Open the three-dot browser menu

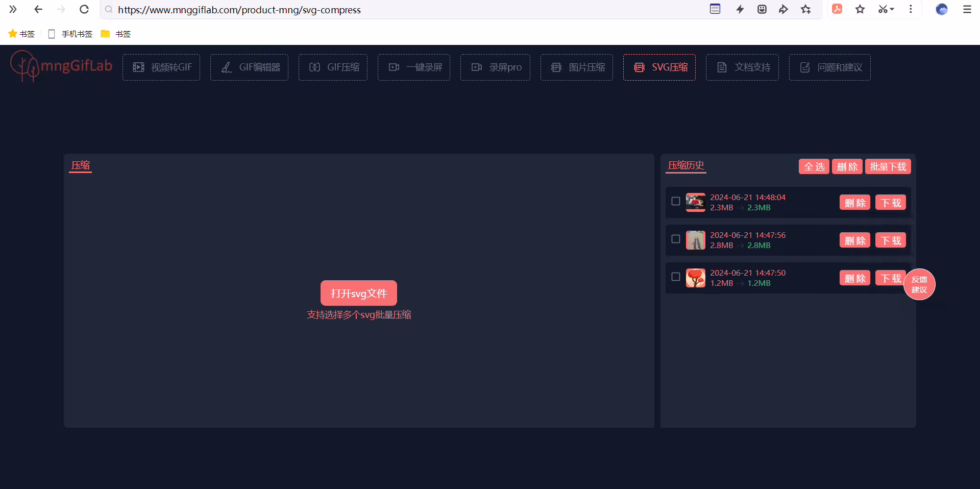point(911,9)
